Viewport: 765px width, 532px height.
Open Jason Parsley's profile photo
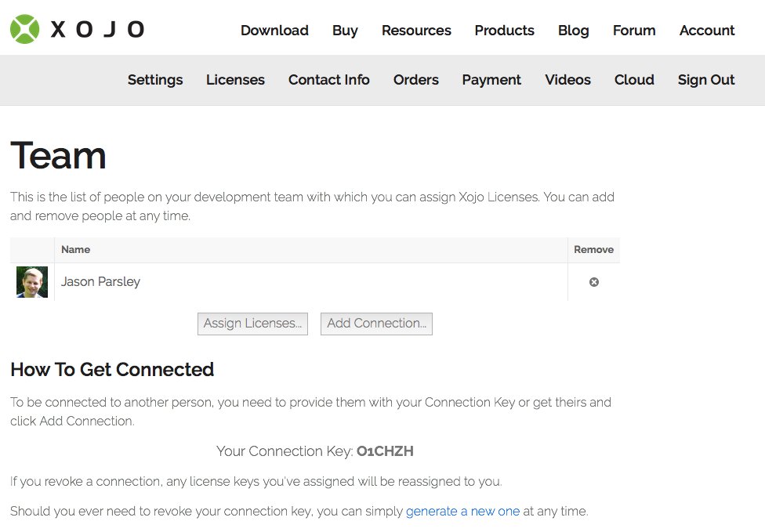coord(32,282)
